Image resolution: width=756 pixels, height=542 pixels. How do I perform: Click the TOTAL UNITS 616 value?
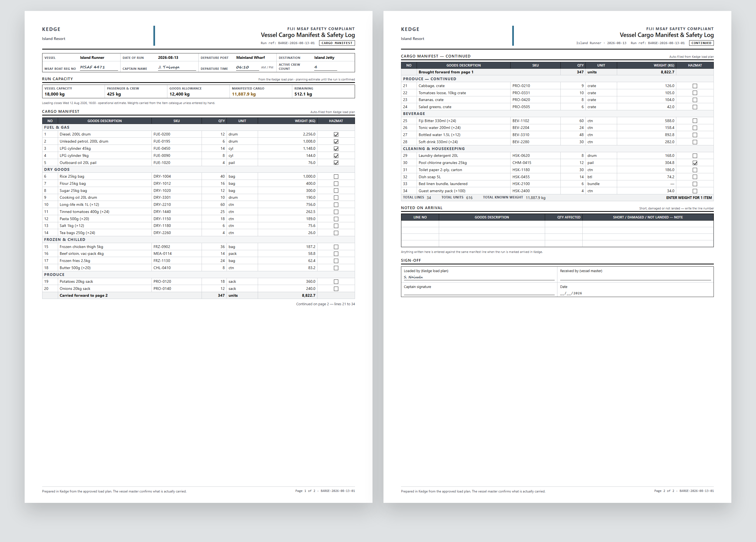click(x=469, y=198)
